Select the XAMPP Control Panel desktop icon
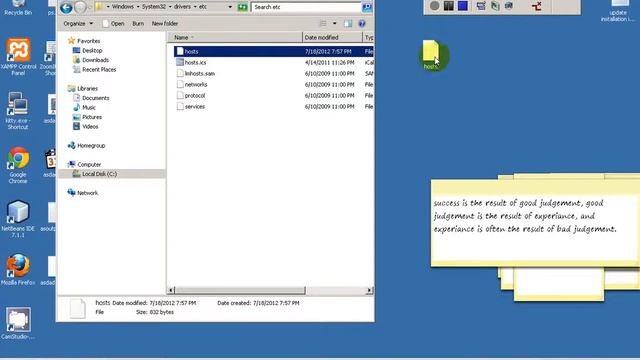 [18, 57]
